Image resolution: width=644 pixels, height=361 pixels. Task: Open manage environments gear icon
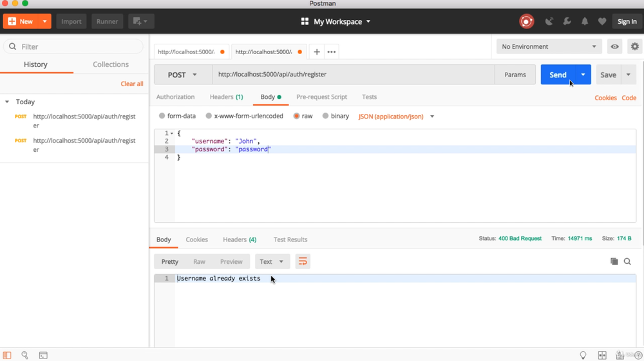point(635,46)
